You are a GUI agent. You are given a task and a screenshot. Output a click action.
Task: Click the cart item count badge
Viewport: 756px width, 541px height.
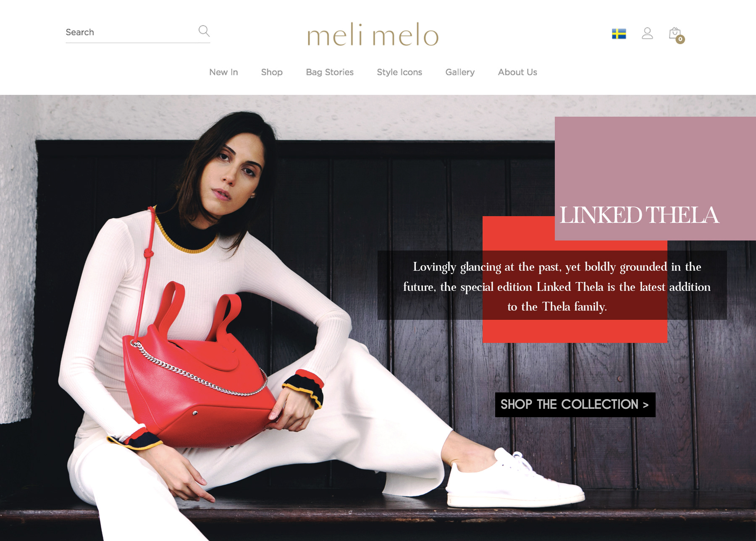coord(680,39)
